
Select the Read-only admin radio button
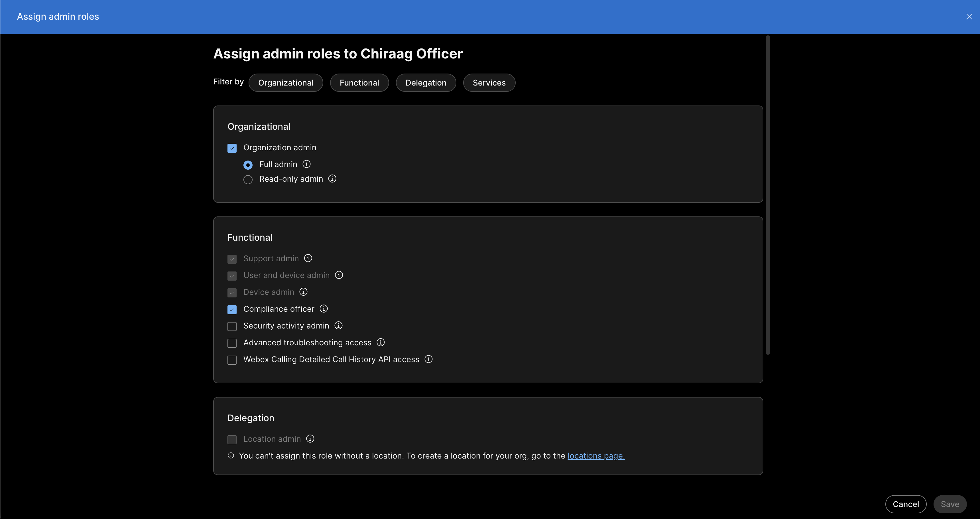click(x=248, y=180)
